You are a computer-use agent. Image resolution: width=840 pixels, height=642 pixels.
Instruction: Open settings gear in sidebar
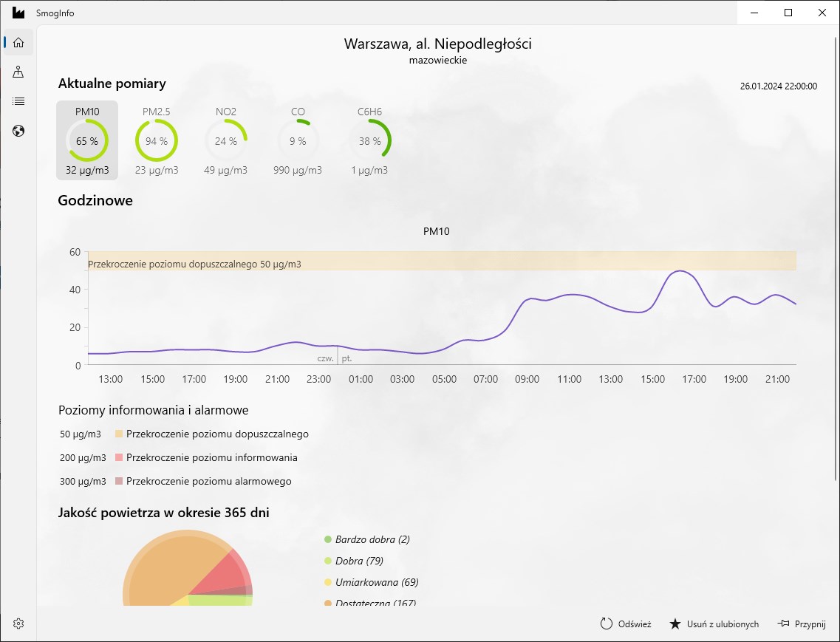18,624
